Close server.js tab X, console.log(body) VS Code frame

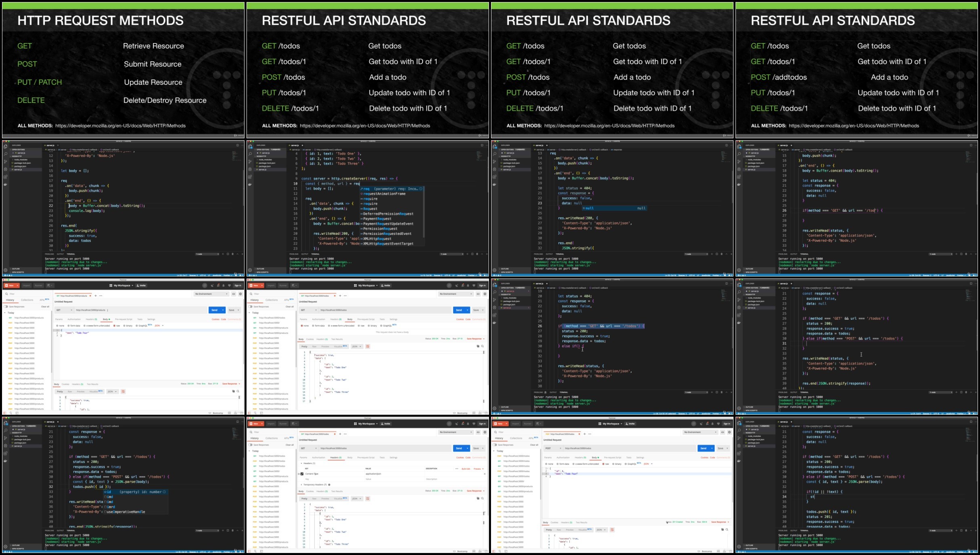[58, 145]
